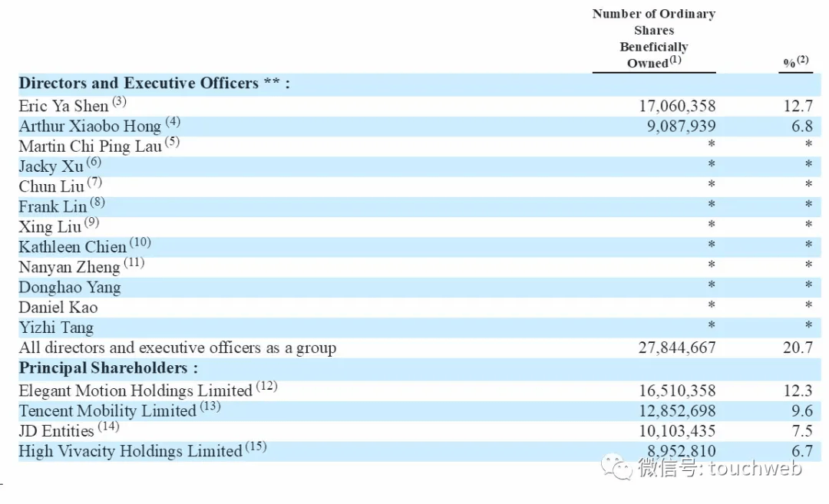Screen dimensions: 829x504
Task: Click Tencent Mobility's percentage 9.6
Action: coord(802,411)
